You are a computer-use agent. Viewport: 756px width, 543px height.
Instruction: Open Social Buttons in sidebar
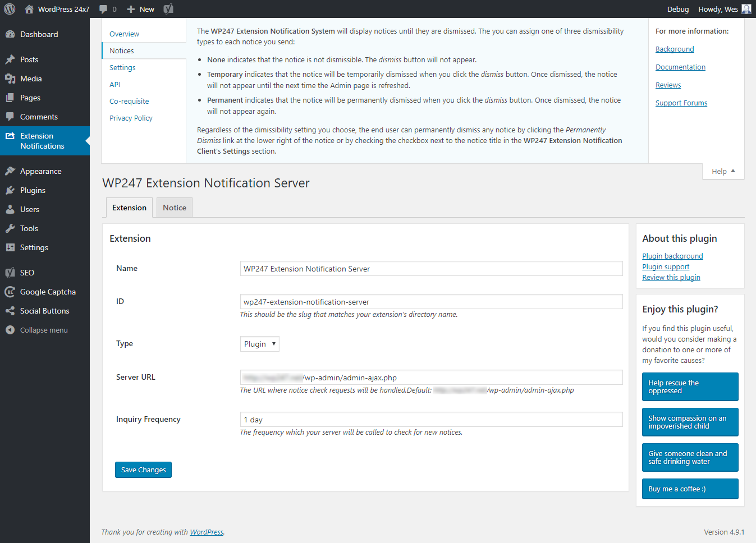pos(45,311)
